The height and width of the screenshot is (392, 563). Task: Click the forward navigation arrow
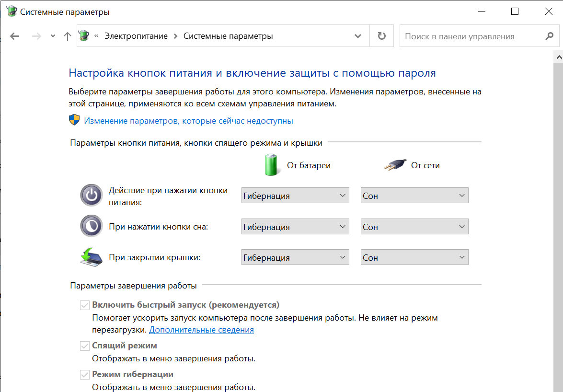pos(36,36)
